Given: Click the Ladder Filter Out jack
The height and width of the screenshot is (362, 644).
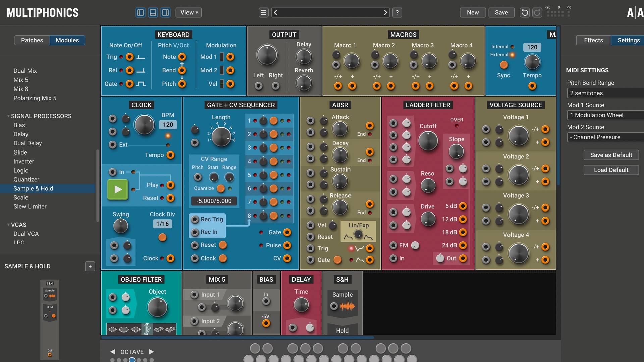Looking at the screenshot, I should 463,258.
